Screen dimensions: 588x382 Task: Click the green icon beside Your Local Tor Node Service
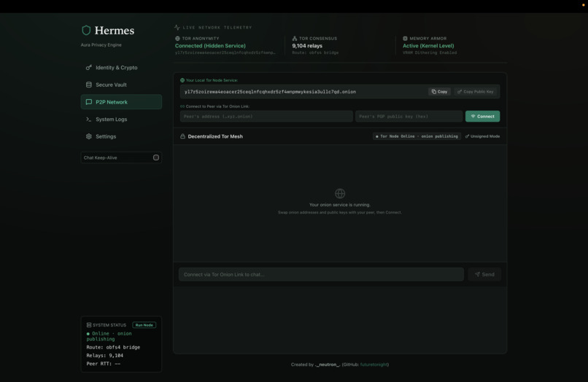(182, 80)
